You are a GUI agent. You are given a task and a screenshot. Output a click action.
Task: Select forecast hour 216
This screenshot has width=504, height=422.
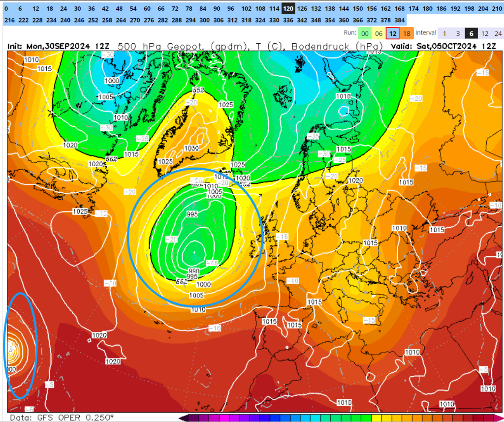[10, 20]
